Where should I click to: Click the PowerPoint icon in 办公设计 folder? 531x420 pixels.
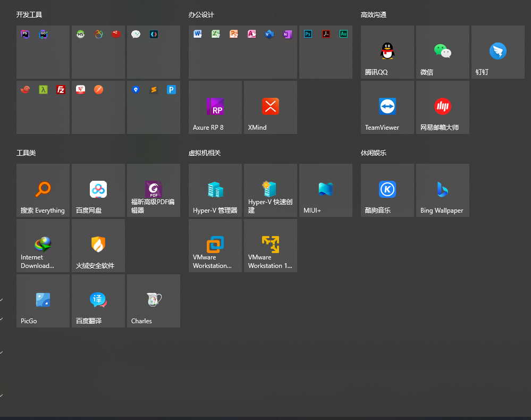(234, 34)
